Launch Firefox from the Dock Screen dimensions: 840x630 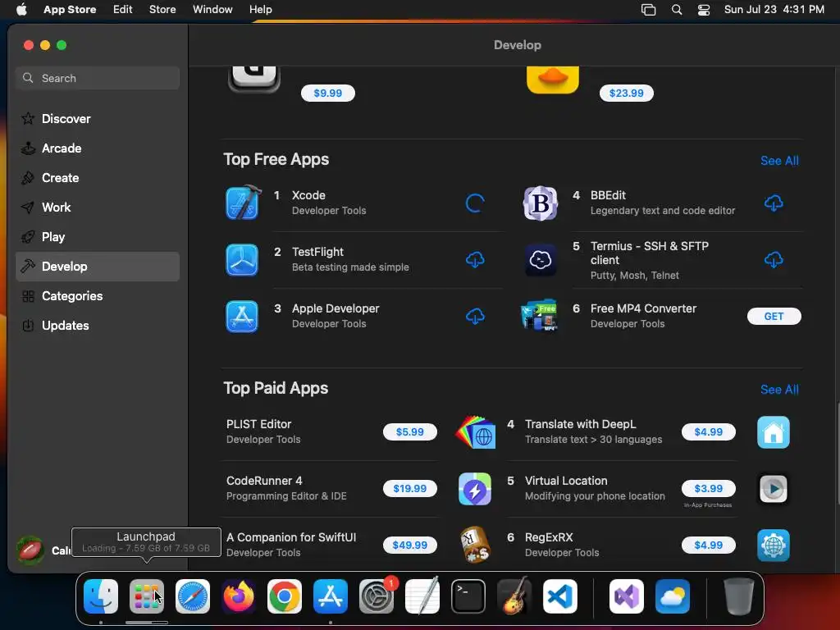[239, 596]
